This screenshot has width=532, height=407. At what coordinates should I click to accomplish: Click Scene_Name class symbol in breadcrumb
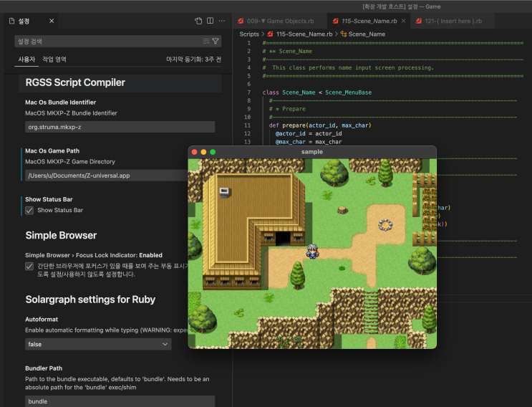(x=366, y=34)
